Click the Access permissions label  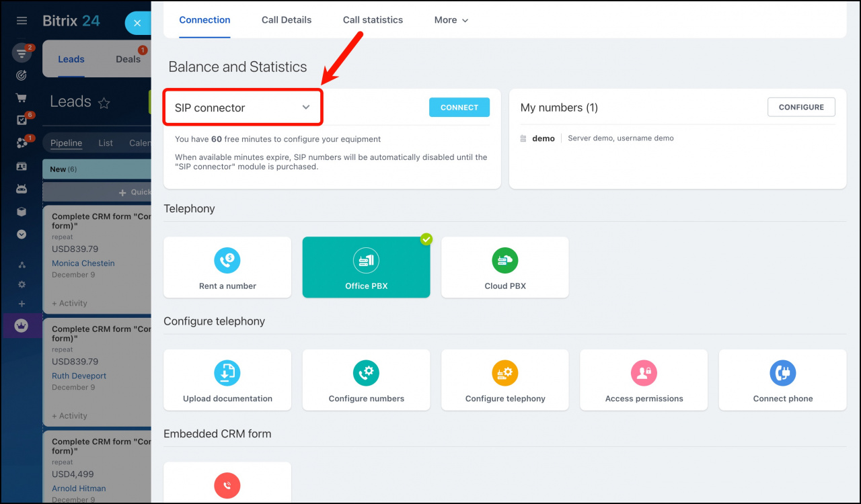coord(644,398)
